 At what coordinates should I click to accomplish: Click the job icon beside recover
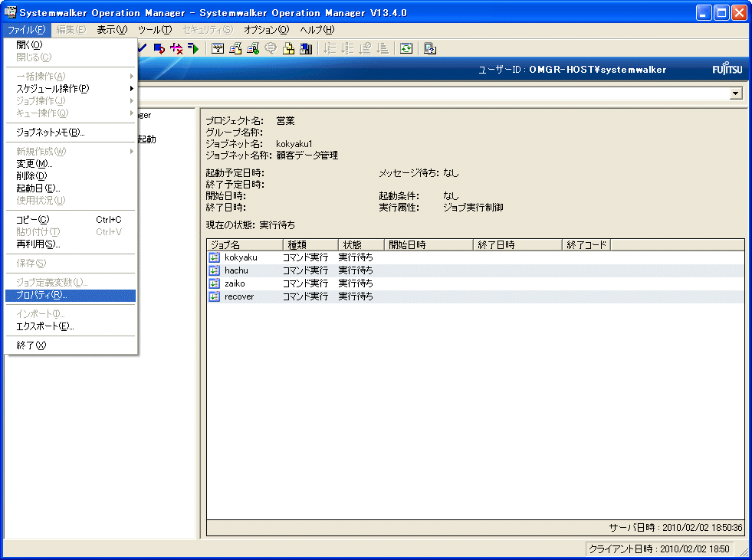(x=215, y=296)
